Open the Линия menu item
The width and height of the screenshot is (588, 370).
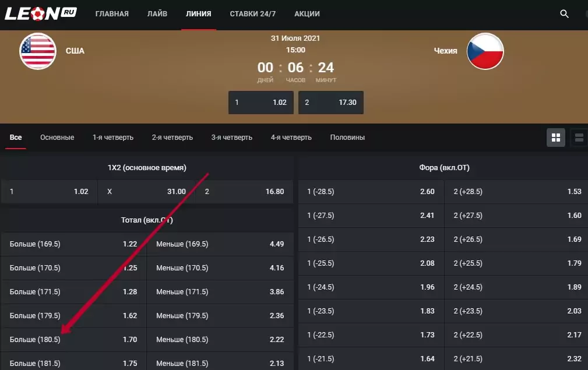[198, 14]
